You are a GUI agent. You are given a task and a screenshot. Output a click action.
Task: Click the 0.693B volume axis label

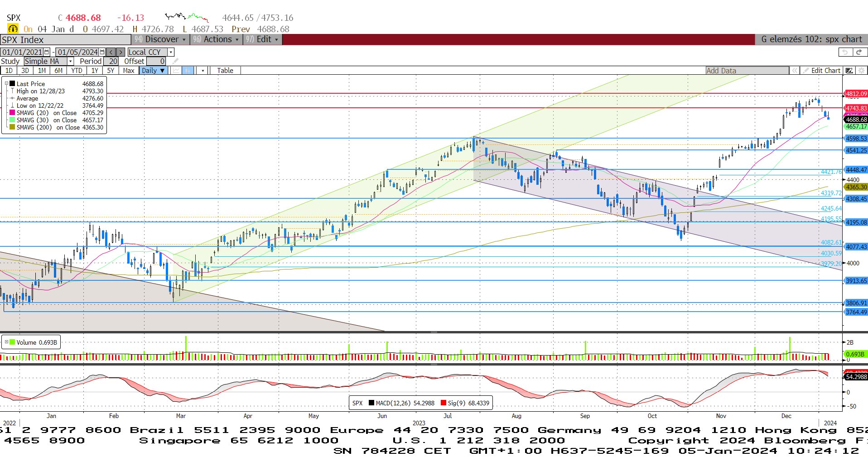click(855, 354)
